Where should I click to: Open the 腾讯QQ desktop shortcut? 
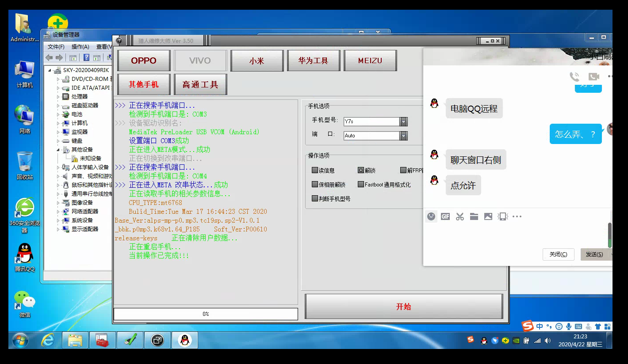25,257
